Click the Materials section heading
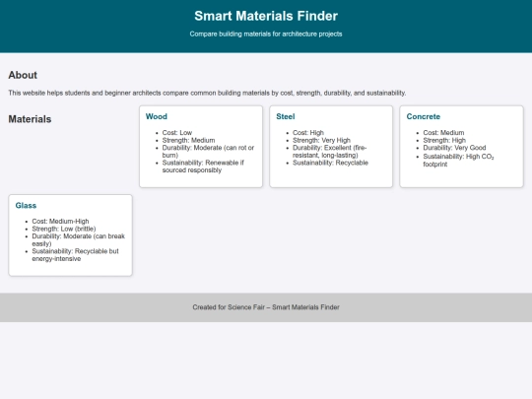The image size is (532, 399). (x=30, y=119)
